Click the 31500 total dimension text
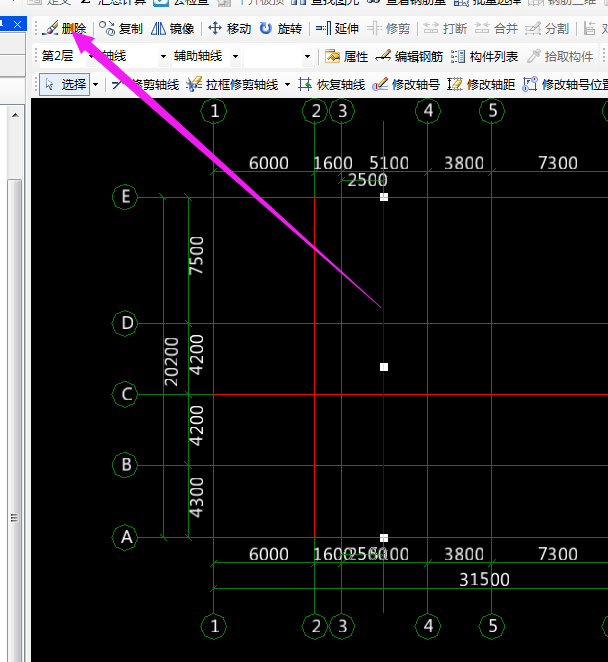The height and width of the screenshot is (662, 608). click(484, 580)
